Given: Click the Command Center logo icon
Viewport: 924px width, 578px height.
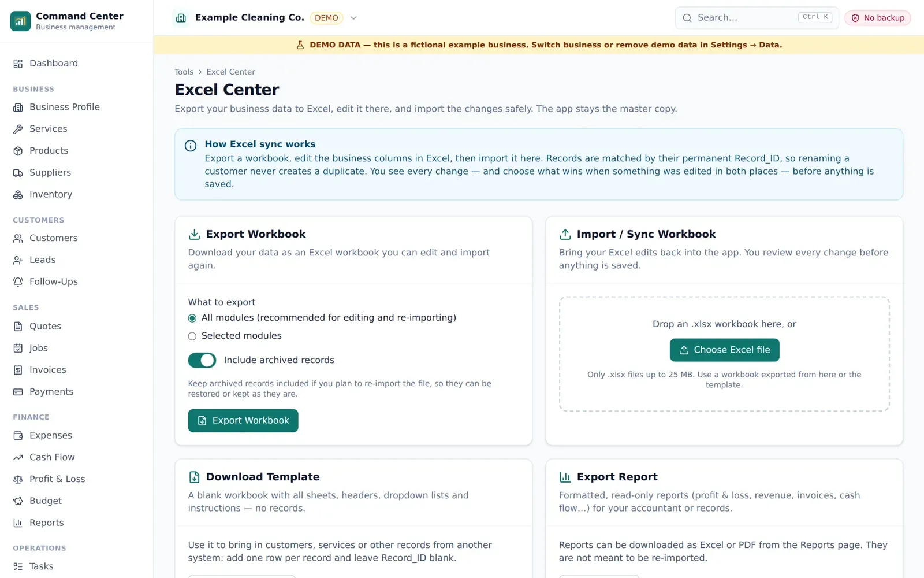Looking at the screenshot, I should (x=20, y=21).
